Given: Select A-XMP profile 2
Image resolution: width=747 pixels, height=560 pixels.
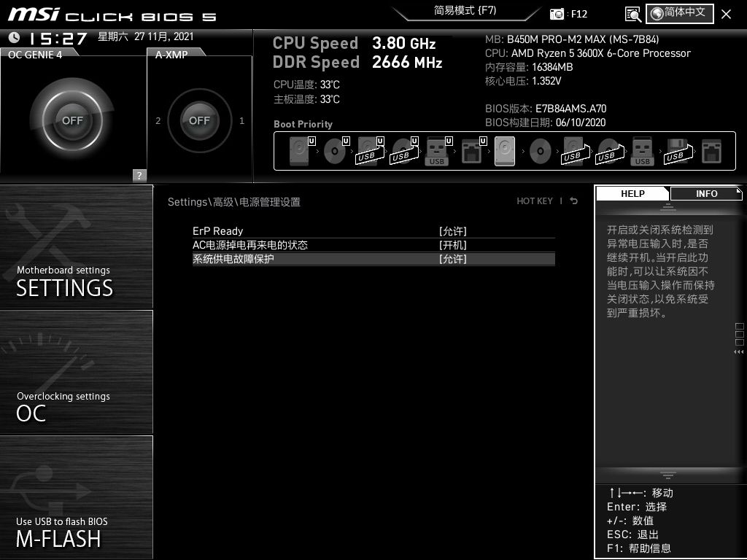Looking at the screenshot, I should [x=158, y=121].
